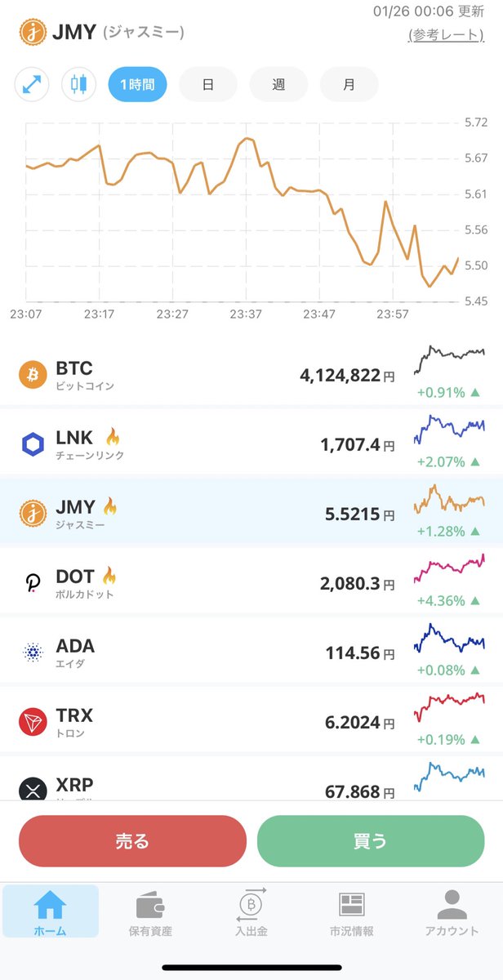
Task: Tap the Polkadot logo icon
Action: (x=33, y=583)
